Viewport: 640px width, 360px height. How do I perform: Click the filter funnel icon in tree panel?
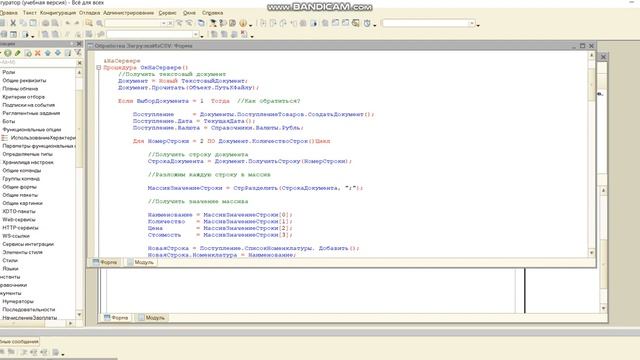pyautogui.click(x=78, y=53)
